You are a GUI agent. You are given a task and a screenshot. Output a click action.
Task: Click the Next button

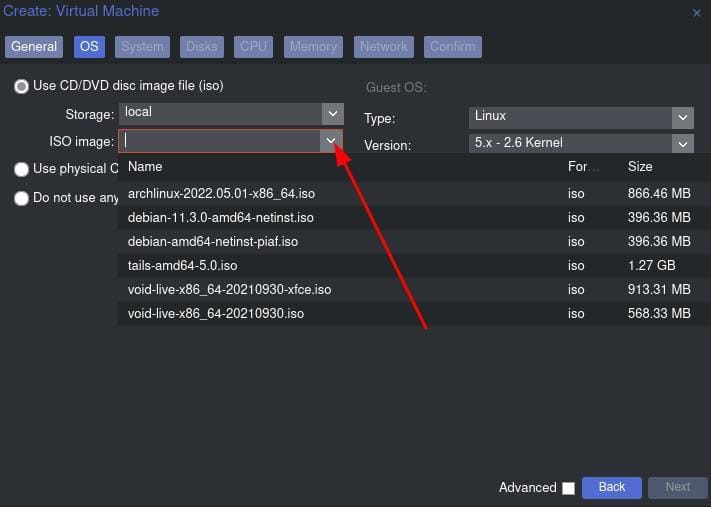point(677,488)
